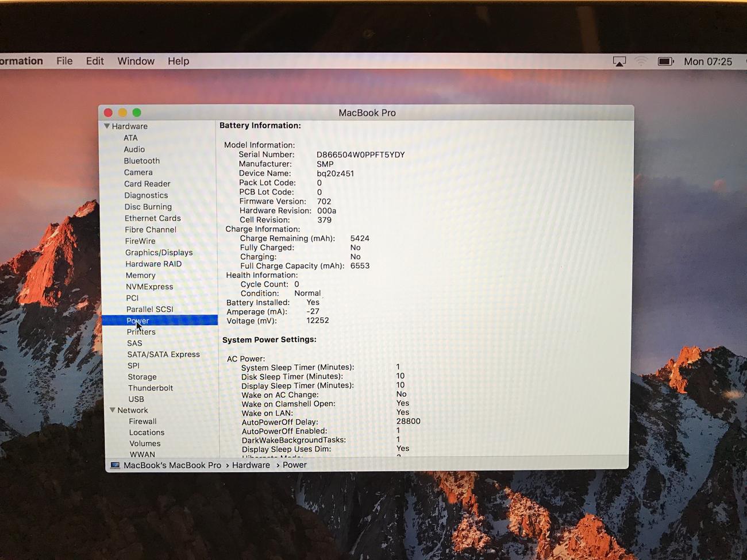Click the Wi-Fi status icon

(x=641, y=61)
